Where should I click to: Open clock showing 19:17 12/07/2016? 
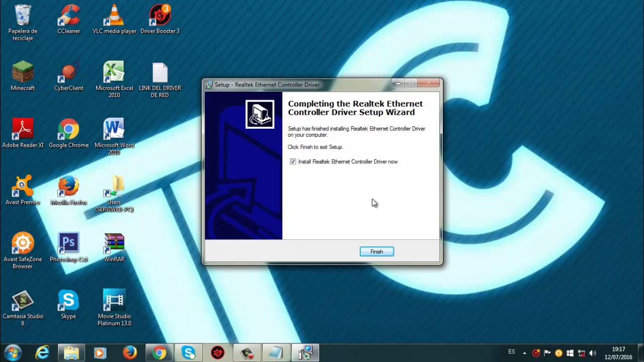tap(619, 353)
